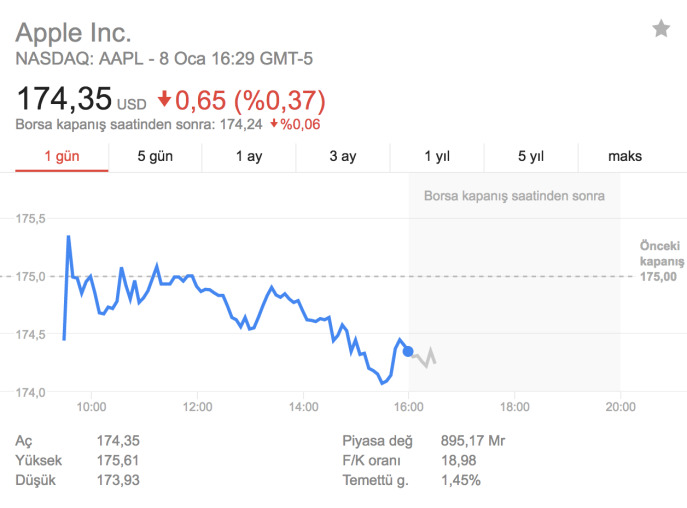Click the Piyasa değ value 895,17 Mr
687x508 pixels.
click(473, 441)
